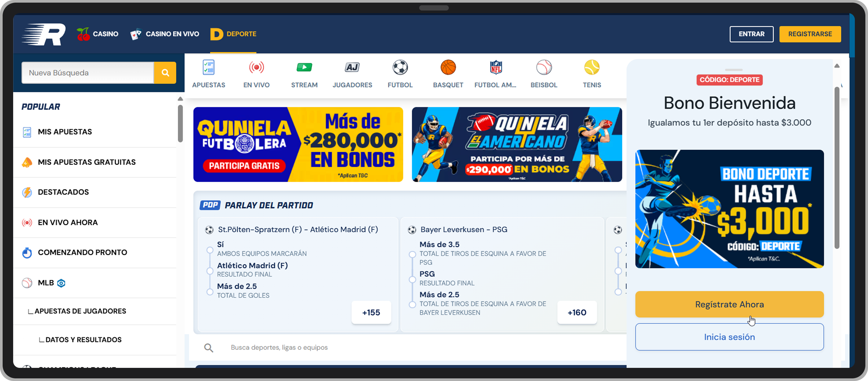Select PSG resultado final radio circle
Image resolution: width=868 pixels, height=381 pixels.
[412, 280]
